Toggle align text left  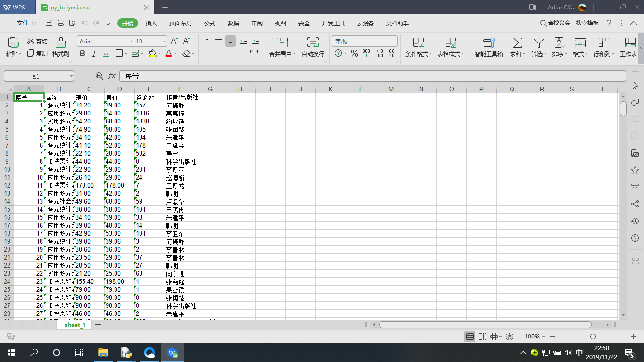click(x=207, y=53)
